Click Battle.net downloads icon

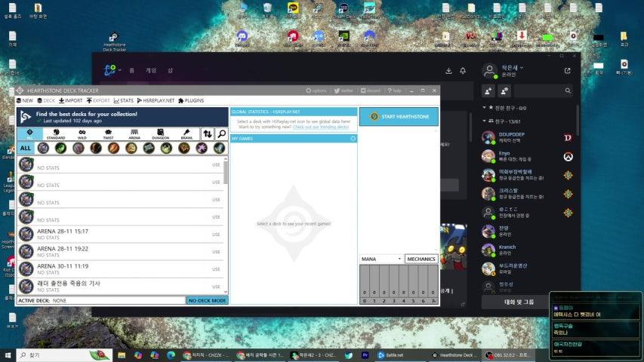(448, 71)
